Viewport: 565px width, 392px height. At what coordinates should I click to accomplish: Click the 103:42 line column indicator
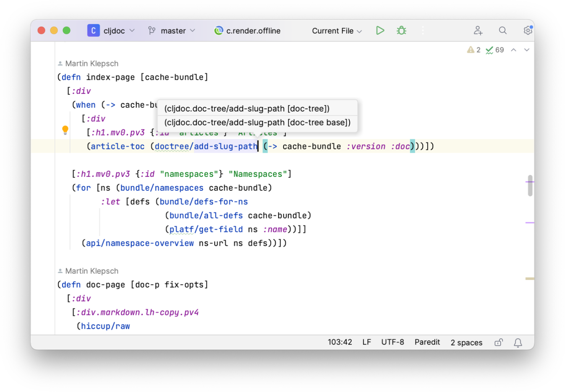340,342
